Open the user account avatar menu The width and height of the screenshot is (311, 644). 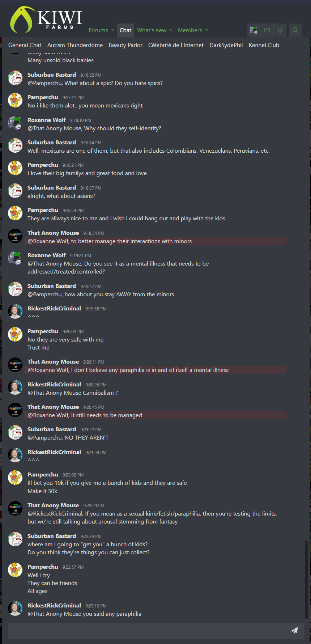(x=254, y=30)
